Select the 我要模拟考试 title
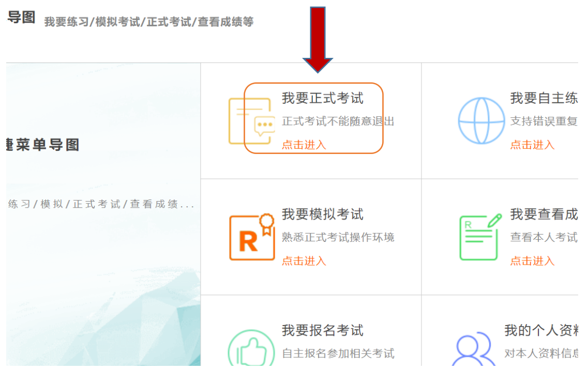588x370 pixels. pyautogui.click(x=322, y=214)
